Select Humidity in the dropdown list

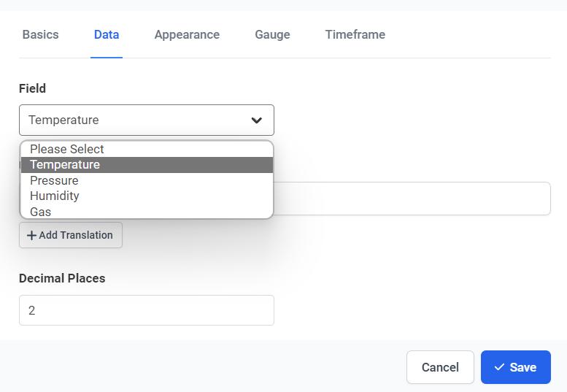click(x=55, y=196)
